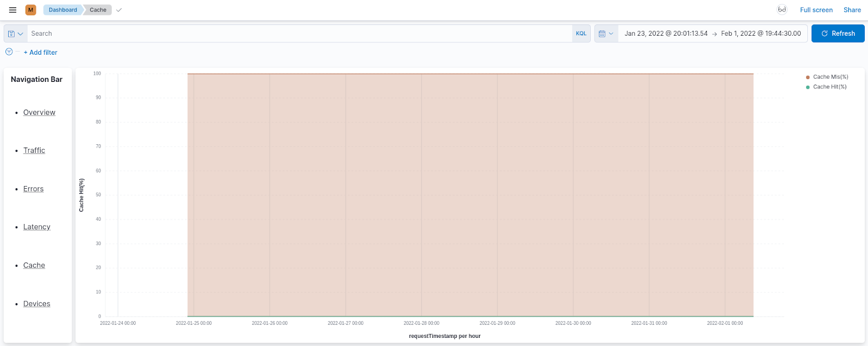Click the checkmark icon beside Cache breadcrumb
This screenshot has height=346, width=868.
[x=119, y=10]
